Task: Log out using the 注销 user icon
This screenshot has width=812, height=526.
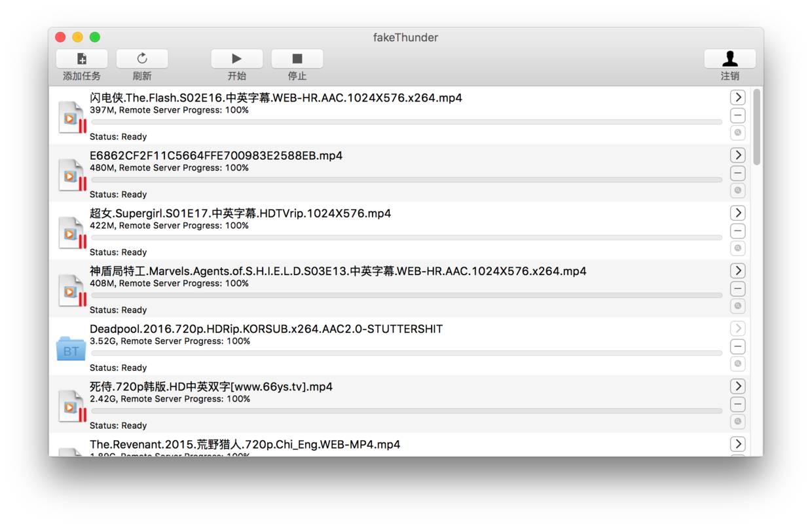Action: pos(730,59)
